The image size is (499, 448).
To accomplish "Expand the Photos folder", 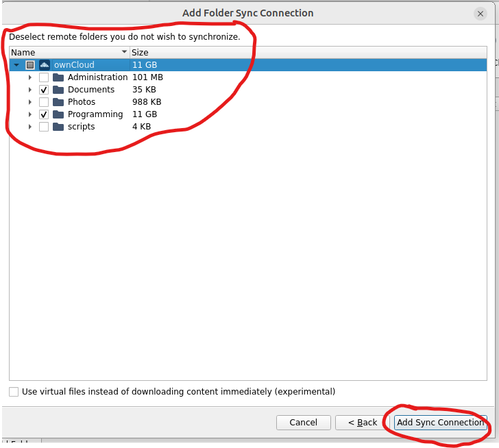I will point(30,102).
